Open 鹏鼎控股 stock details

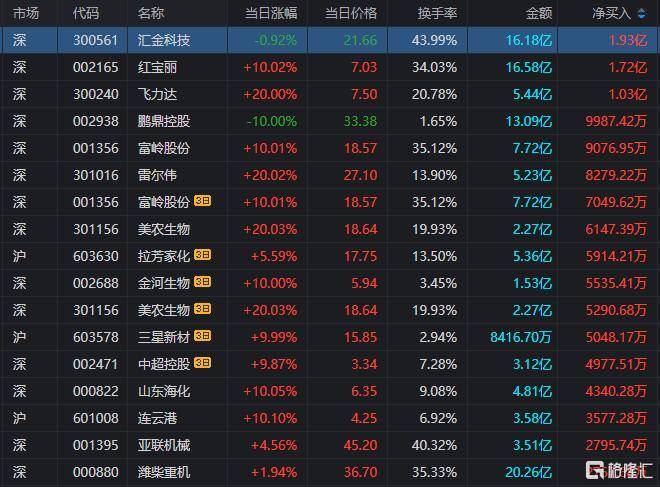[x=164, y=121]
